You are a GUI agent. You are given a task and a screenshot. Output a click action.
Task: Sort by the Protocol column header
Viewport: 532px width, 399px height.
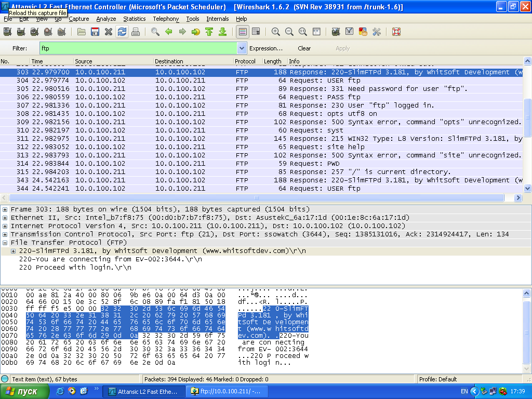tap(248, 61)
